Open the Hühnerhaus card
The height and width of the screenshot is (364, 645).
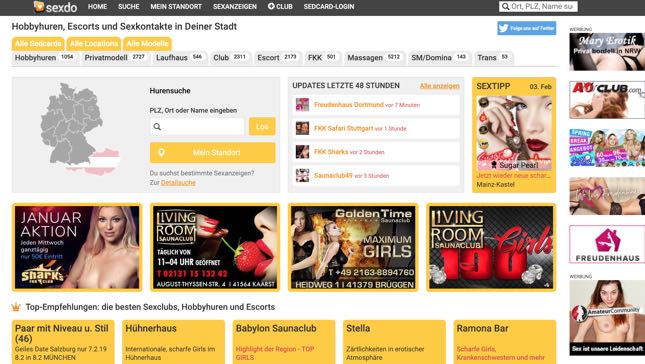(173, 342)
